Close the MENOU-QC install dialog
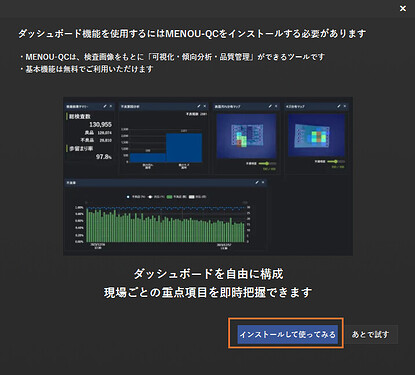The image size is (415, 375). [x=403, y=9]
